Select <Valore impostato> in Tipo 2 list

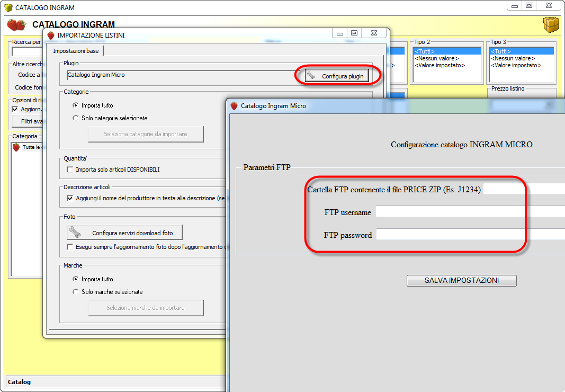pos(447,65)
